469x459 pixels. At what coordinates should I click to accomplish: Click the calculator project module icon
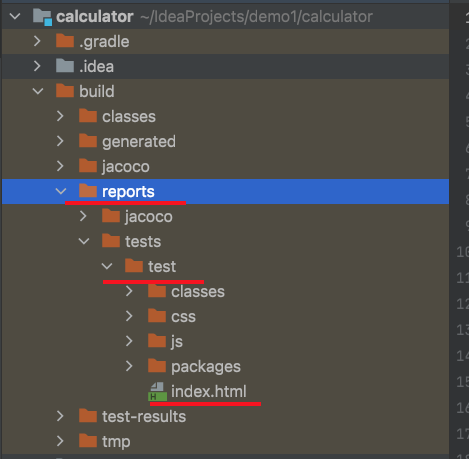[43, 17]
